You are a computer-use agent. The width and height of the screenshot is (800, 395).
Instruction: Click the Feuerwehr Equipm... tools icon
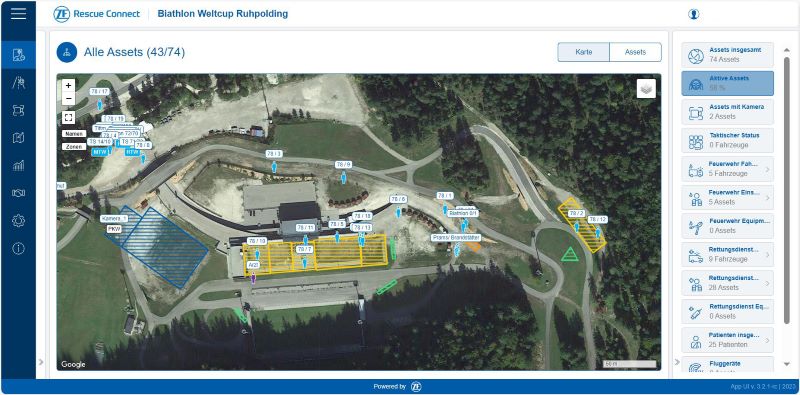click(x=696, y=226)
